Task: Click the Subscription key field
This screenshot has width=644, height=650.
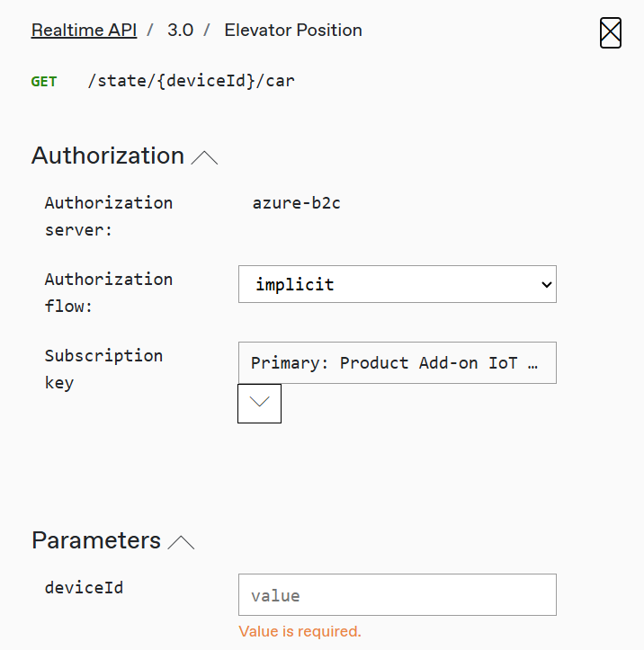Action: tap(397, 363)
